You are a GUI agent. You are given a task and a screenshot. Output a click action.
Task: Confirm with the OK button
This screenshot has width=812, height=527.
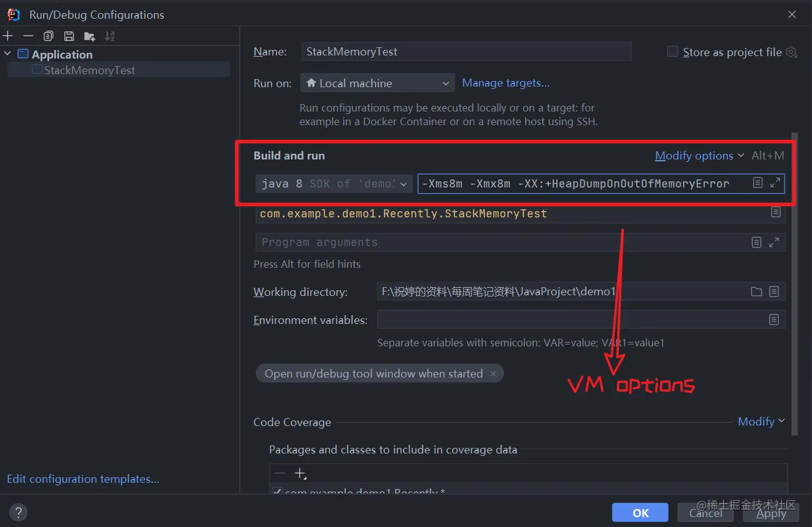point(640,513)
